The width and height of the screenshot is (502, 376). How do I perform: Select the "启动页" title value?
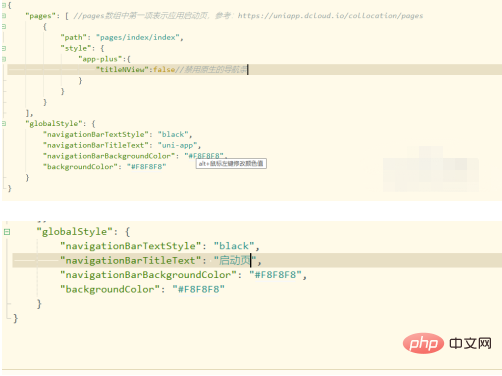[x=235, y=260]
